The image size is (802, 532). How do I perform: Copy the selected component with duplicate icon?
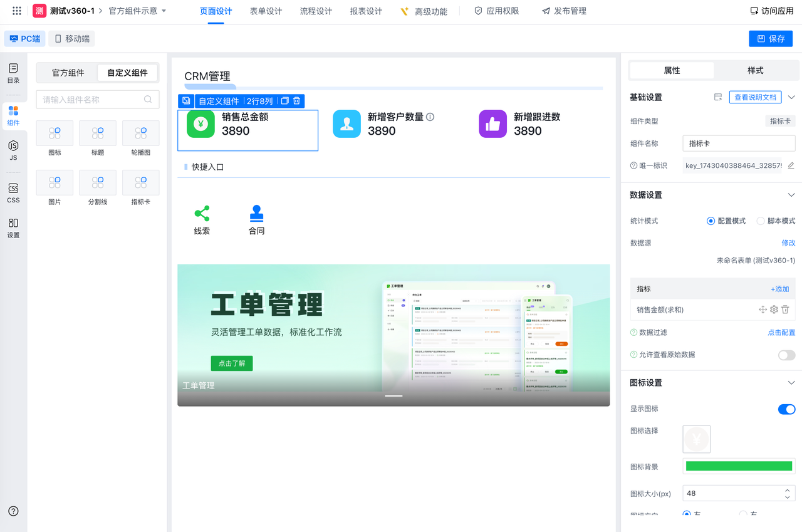point(284,101)
